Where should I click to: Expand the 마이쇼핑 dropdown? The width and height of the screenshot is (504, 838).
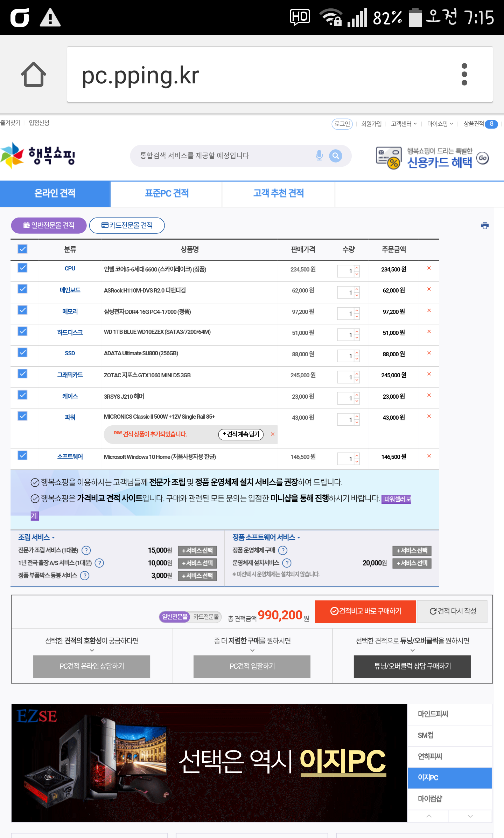[440, 124]
